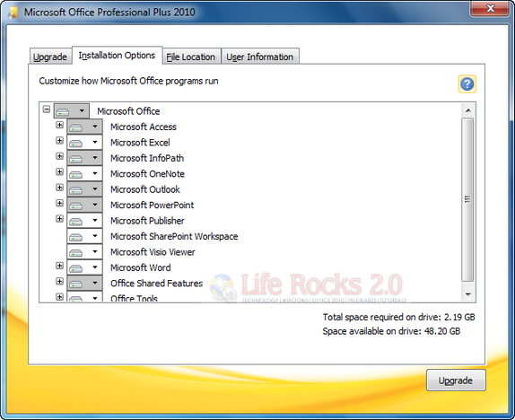Expand the Microsoft Excel node
515x420 pixels.
click(x=59, y=141)
